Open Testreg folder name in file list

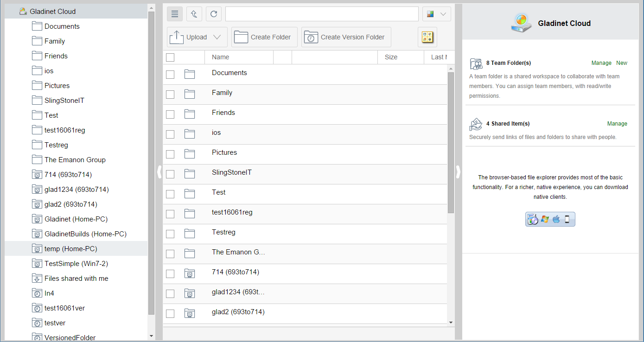tap(224, 232)
